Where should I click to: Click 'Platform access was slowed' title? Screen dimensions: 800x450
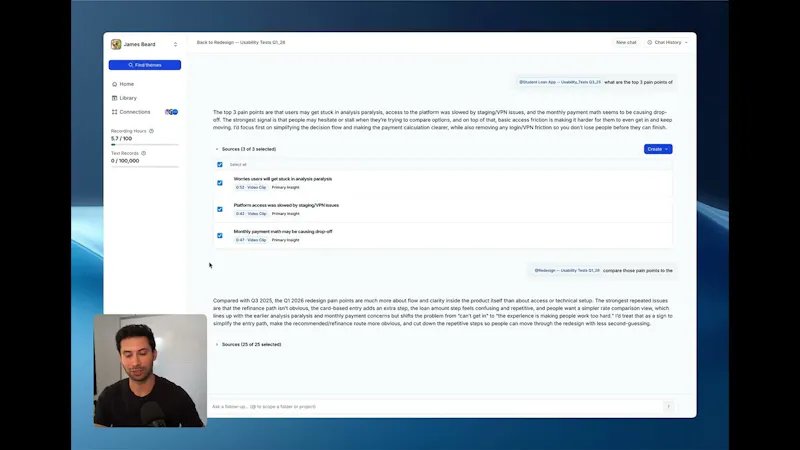(x=286, y=205)
